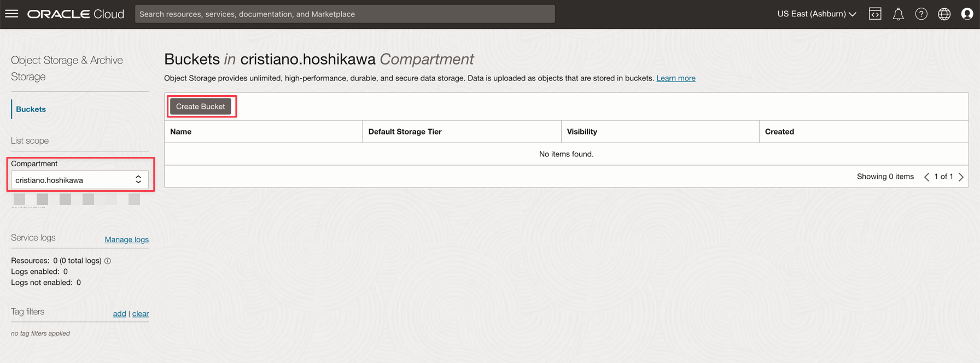Open the language globe menu

944,14
